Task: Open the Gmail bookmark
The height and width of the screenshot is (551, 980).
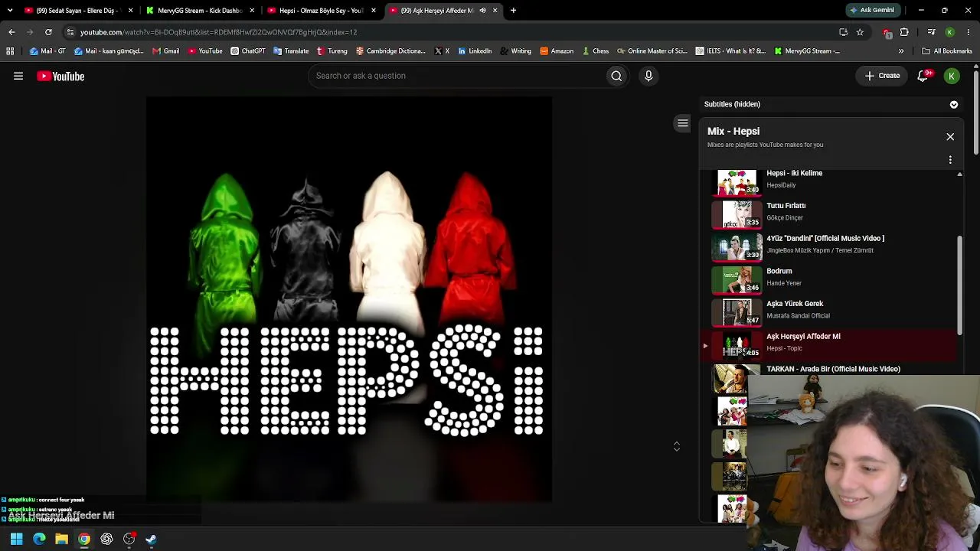Action: tap(166, 51)
